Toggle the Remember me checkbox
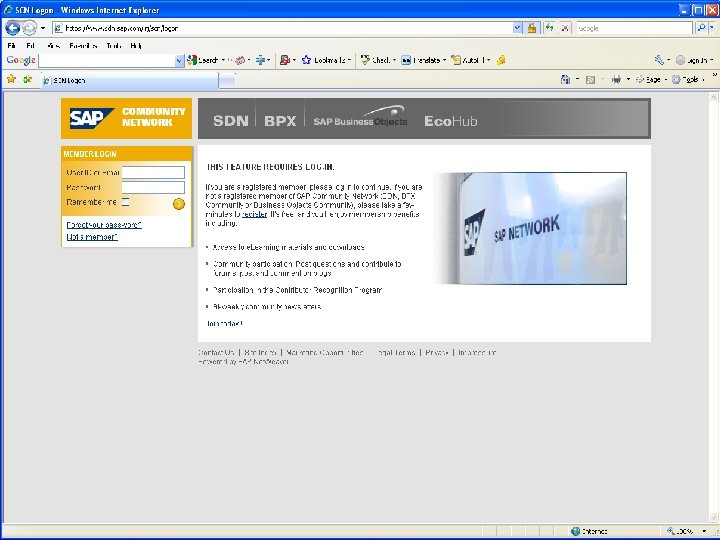 125,202
